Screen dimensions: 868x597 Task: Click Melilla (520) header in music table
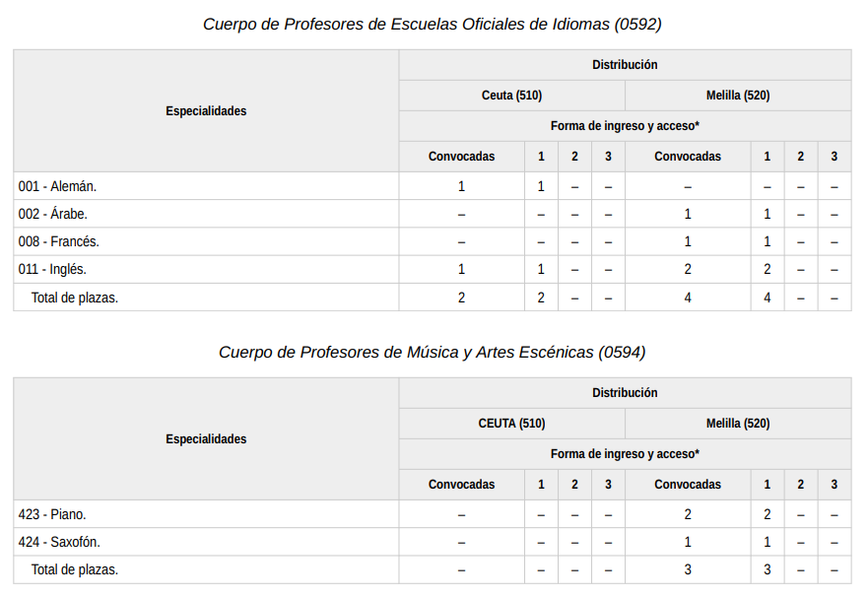[738, 424]
